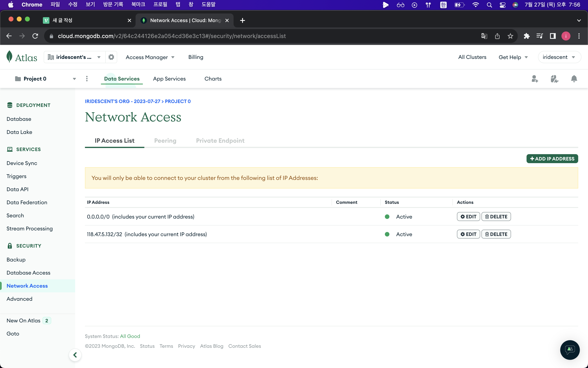Open the Billing link
Viewport: 588px width, 368px height.
click(196, 57)
